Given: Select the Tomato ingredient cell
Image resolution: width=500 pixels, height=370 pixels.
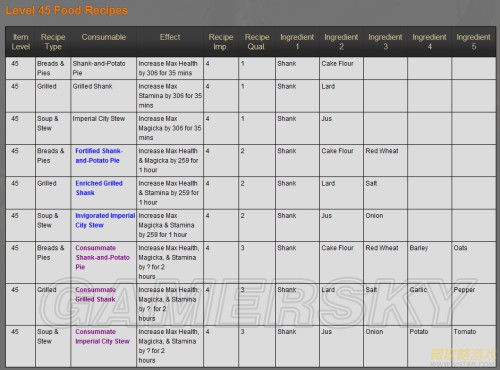Looking at the screenshot, I should (474, 346).
